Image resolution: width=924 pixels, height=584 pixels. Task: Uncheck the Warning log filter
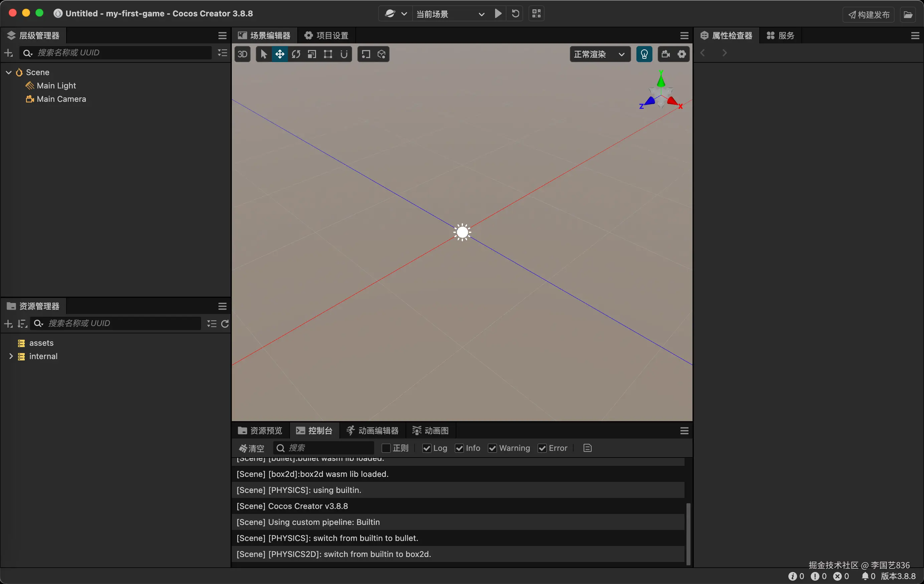[492, 448]
